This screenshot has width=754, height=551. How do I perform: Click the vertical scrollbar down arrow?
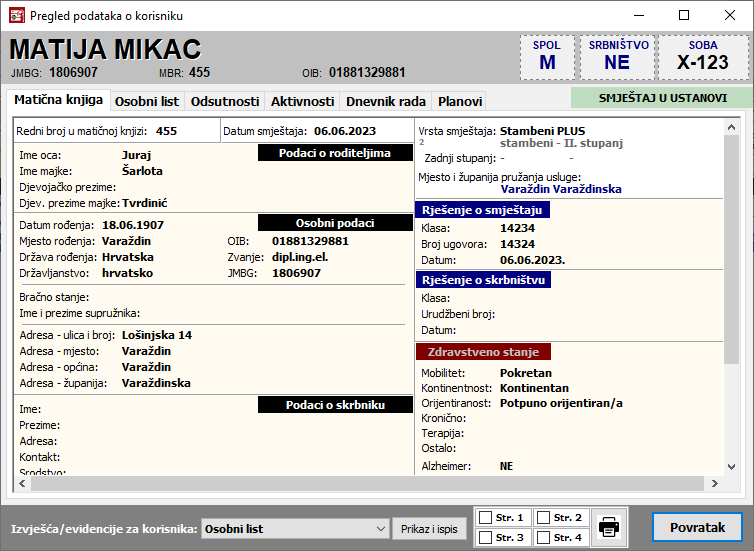point(739,481)
